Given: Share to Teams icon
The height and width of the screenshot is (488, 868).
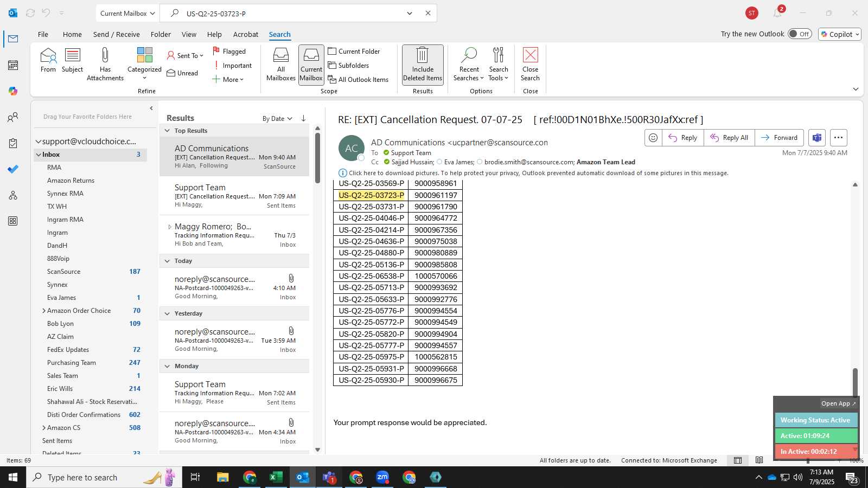Looking at the screenshot, I should point(817,138).
